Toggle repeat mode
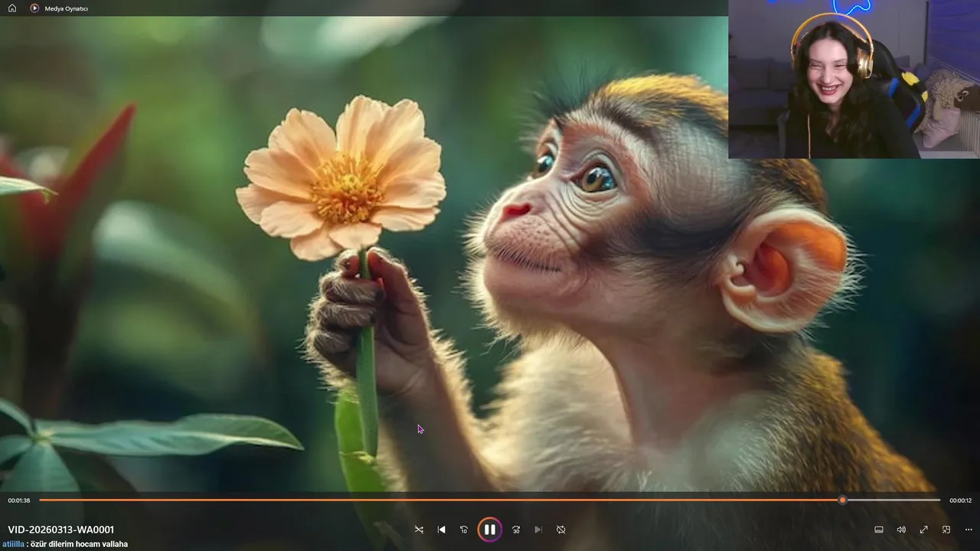This screenshot has height=551, width=980. [x=561, y=530]
